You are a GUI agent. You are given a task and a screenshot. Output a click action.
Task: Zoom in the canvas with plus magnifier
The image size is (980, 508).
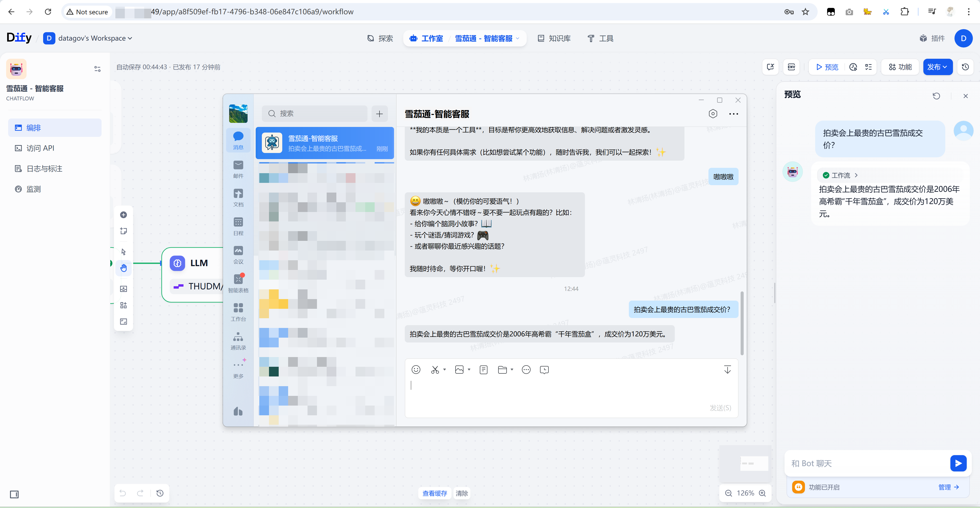coord(762,493)
